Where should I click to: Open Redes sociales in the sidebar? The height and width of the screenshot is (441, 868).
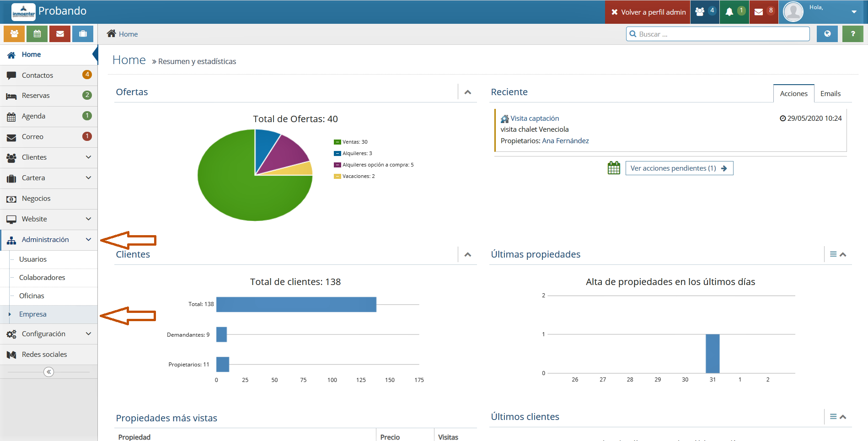coord(48,355)
